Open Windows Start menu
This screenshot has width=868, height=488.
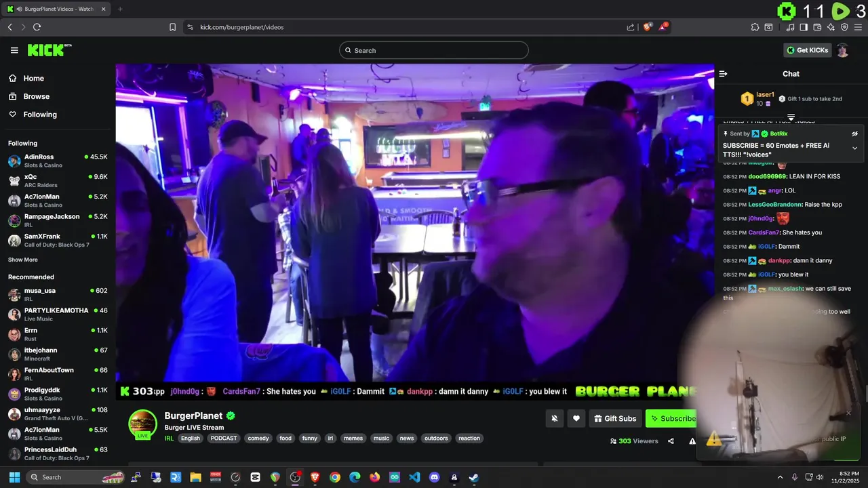coord(14,477)
